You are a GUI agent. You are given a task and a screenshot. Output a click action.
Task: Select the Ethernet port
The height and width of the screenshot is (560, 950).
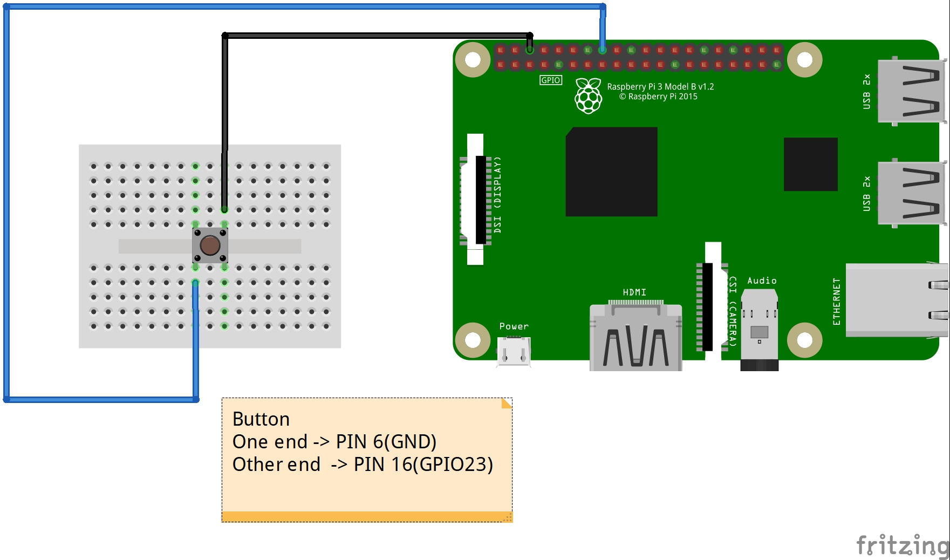[x=897, y=300]
